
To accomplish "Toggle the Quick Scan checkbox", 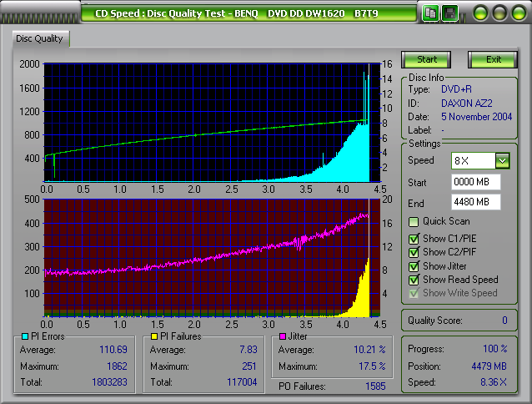I will coord(414,222).
